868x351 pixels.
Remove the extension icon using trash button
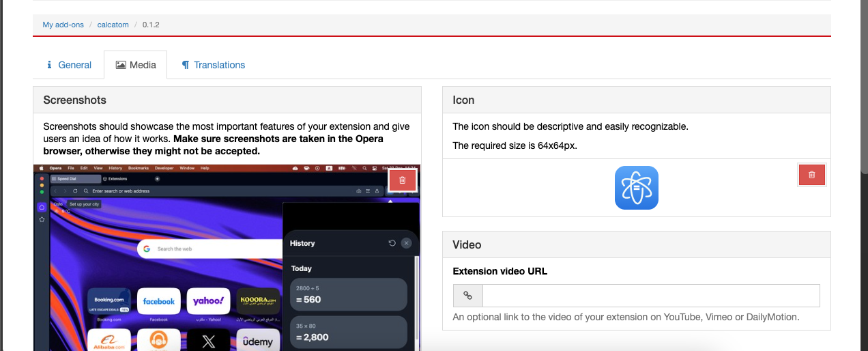click(811, 175)
